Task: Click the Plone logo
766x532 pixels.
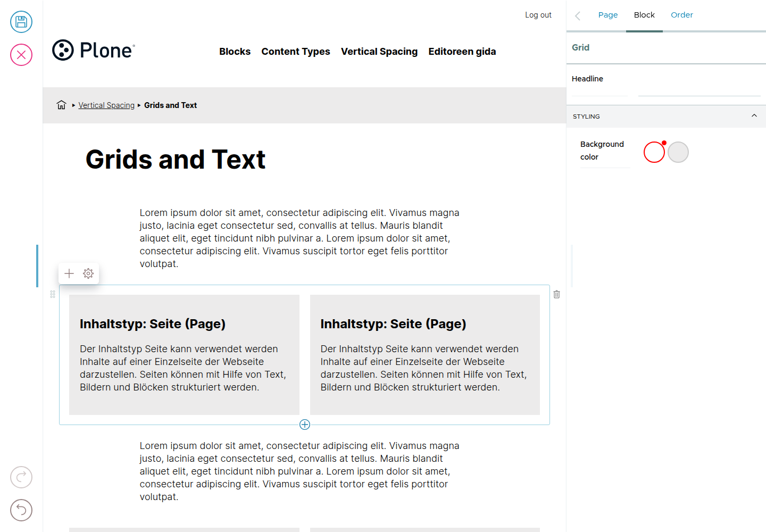Action: click(94, 50)
